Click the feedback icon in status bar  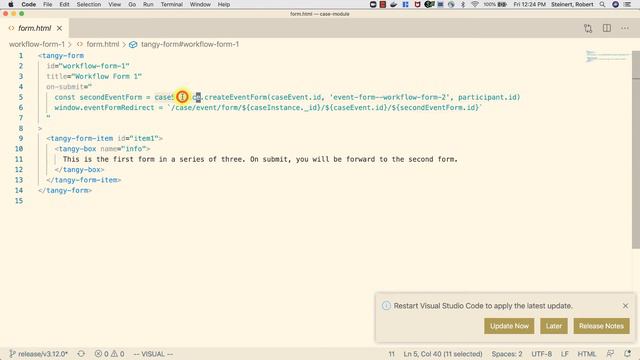click(610, 354)
